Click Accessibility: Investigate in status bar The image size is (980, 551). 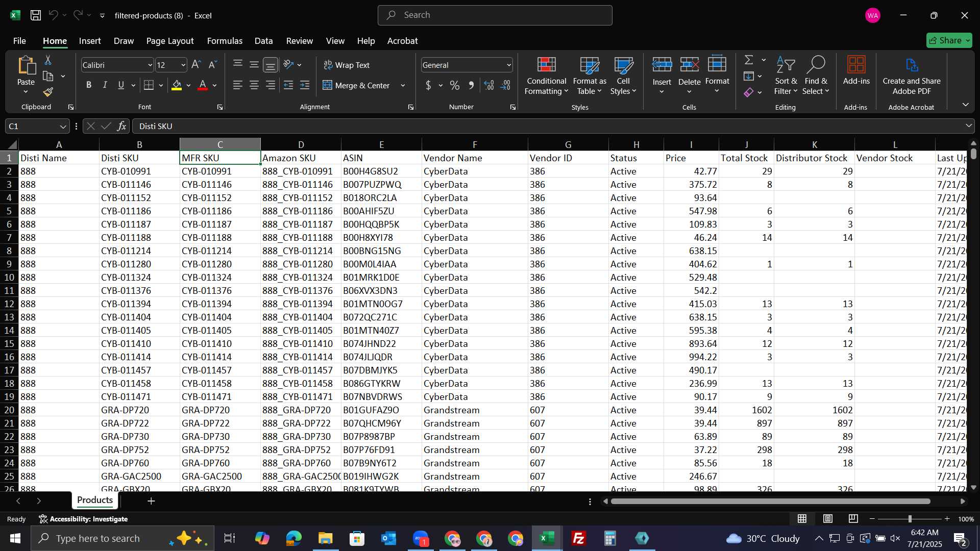[83, 519]
